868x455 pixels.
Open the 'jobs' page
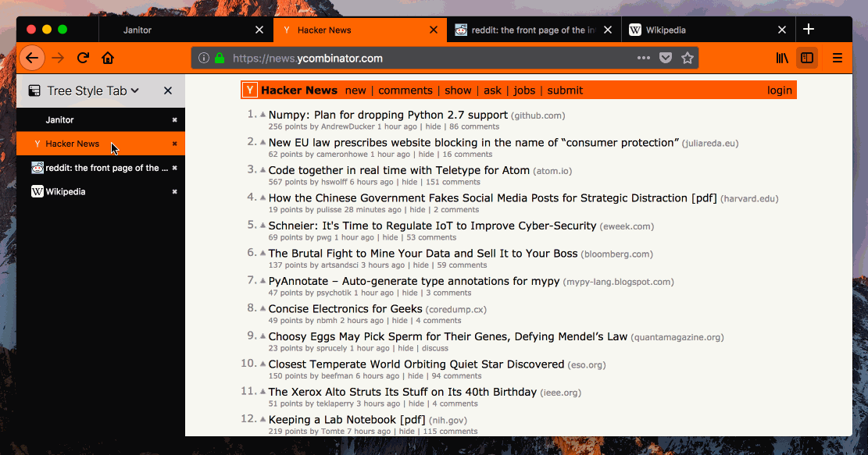(x=523, y=91)
